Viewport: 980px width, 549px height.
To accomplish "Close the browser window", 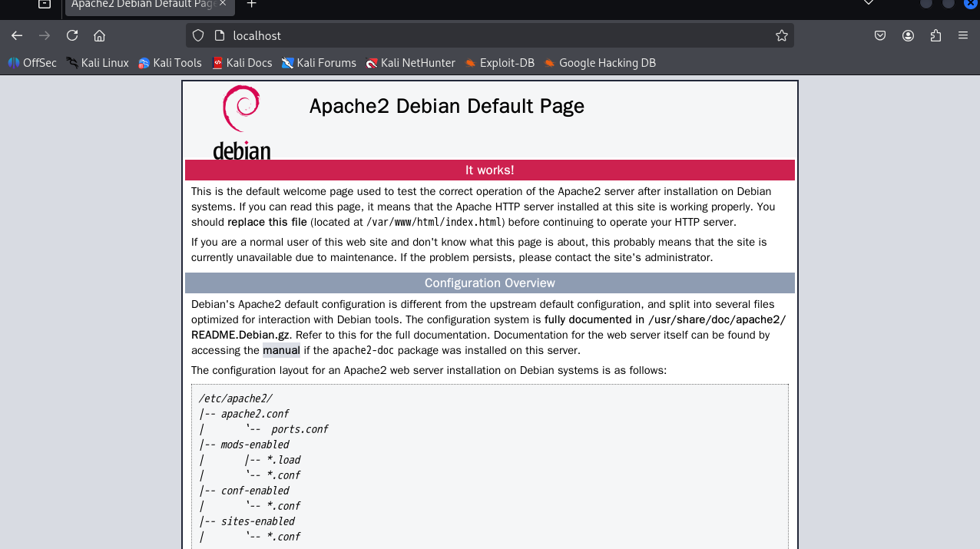I will pos(970,3).
